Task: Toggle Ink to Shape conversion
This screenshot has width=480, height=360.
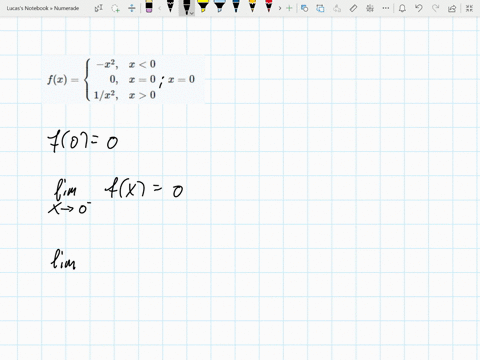Action: pos(320,8)
